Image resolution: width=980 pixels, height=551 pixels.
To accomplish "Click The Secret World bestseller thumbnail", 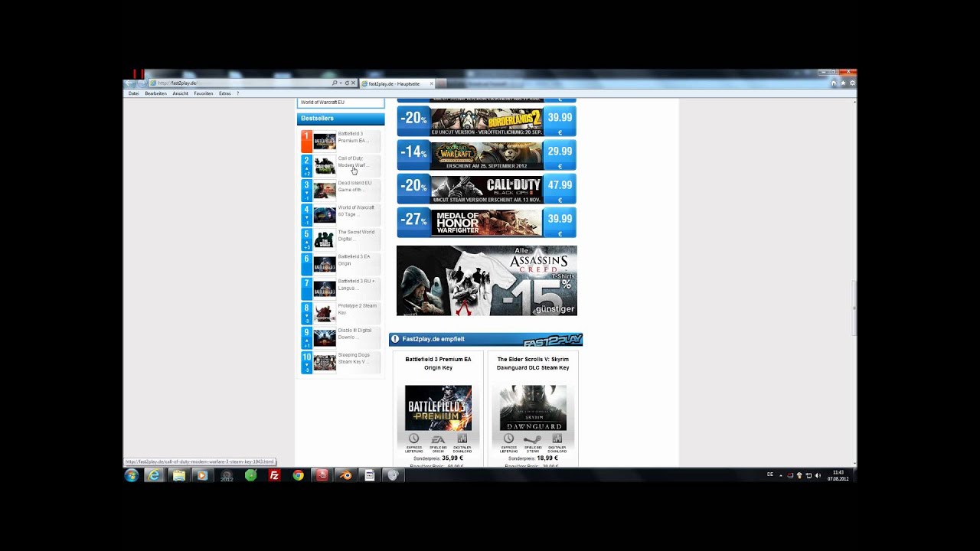I will coord(325,240).
